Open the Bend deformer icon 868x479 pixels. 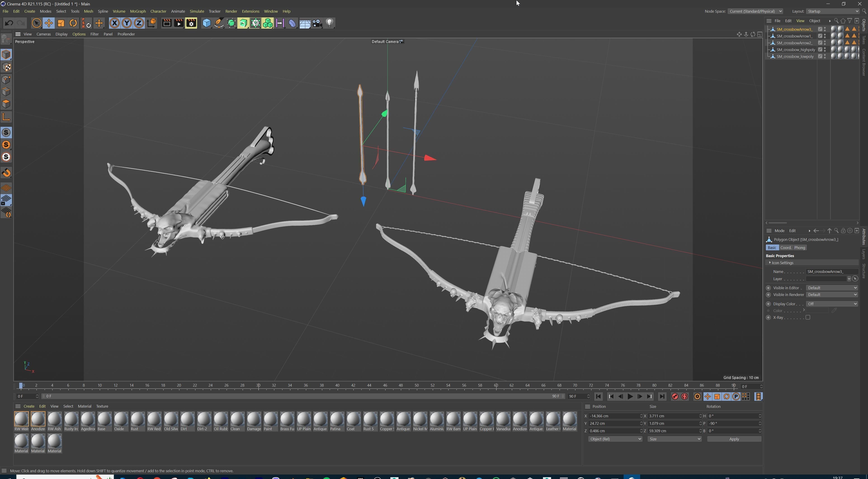pos(292,23)
